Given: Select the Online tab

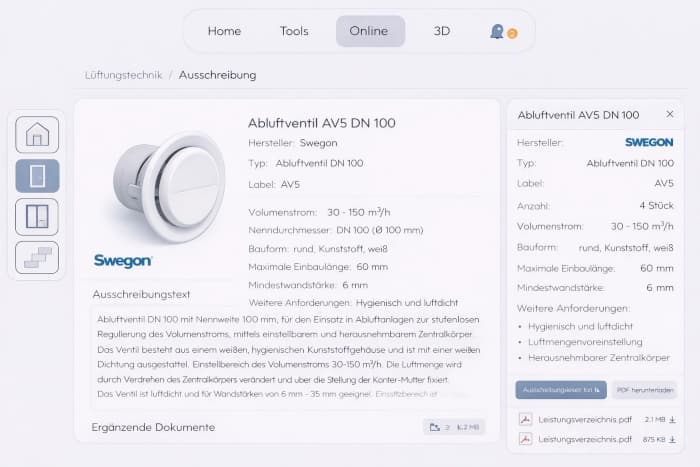Looking at the screenshot, I should point(370,31).
